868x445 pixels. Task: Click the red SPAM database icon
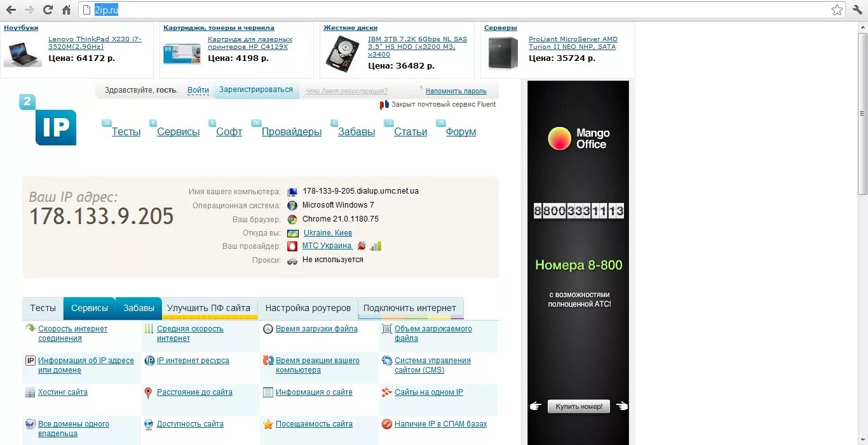387,424
